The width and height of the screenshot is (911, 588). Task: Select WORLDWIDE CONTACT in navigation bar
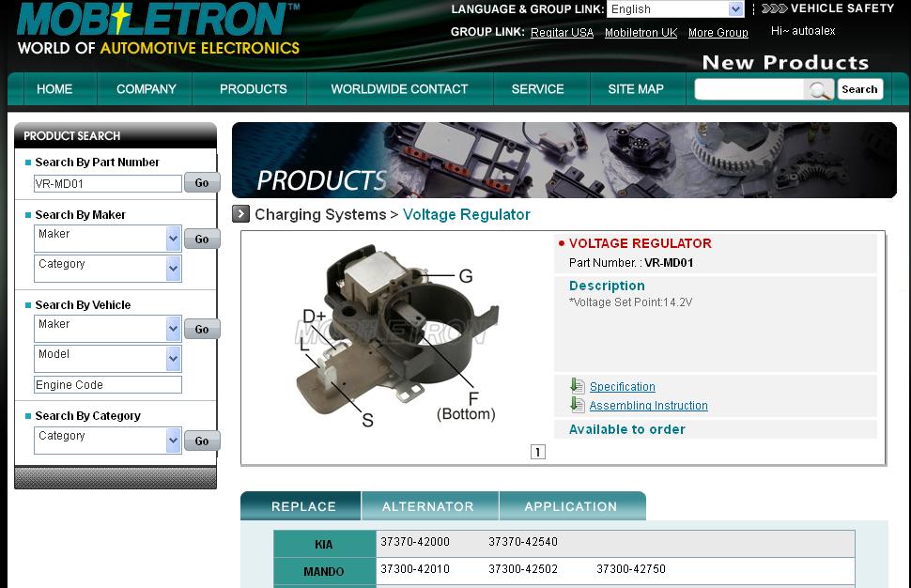[399, 89]
